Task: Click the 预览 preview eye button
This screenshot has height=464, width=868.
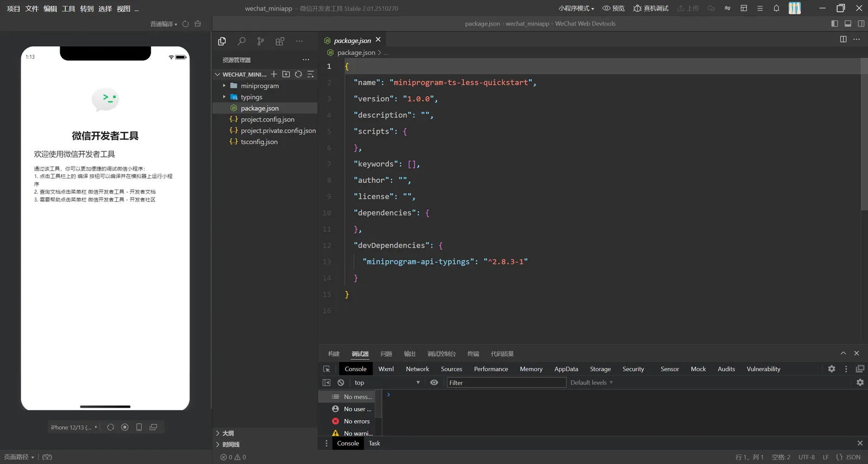Action: click(x=614, y=8)
